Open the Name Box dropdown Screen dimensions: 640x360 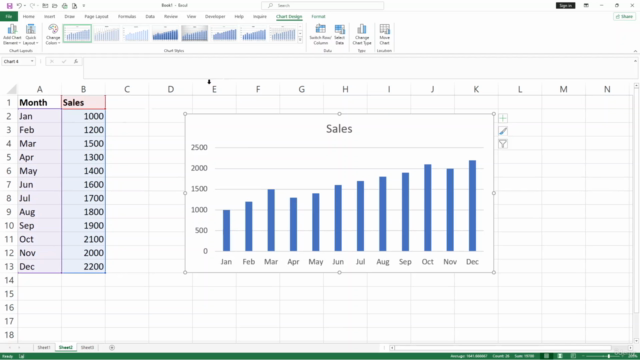(x=32, y=61)
